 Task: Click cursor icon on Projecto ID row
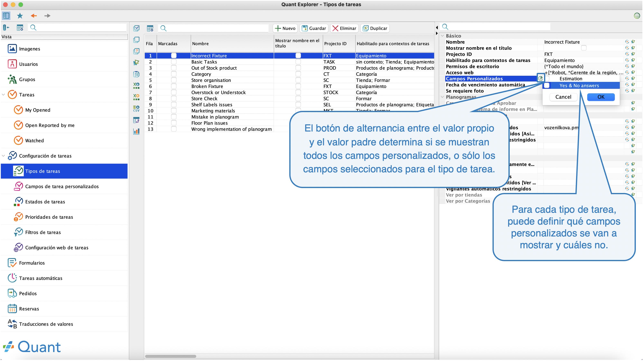click(633, 54)
